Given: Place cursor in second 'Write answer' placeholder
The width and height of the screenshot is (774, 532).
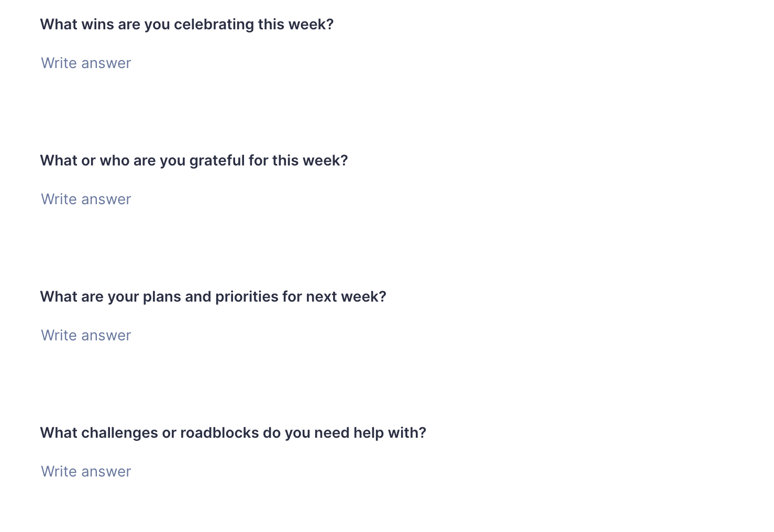Looking at the screenshot, I should coord(86,199).
